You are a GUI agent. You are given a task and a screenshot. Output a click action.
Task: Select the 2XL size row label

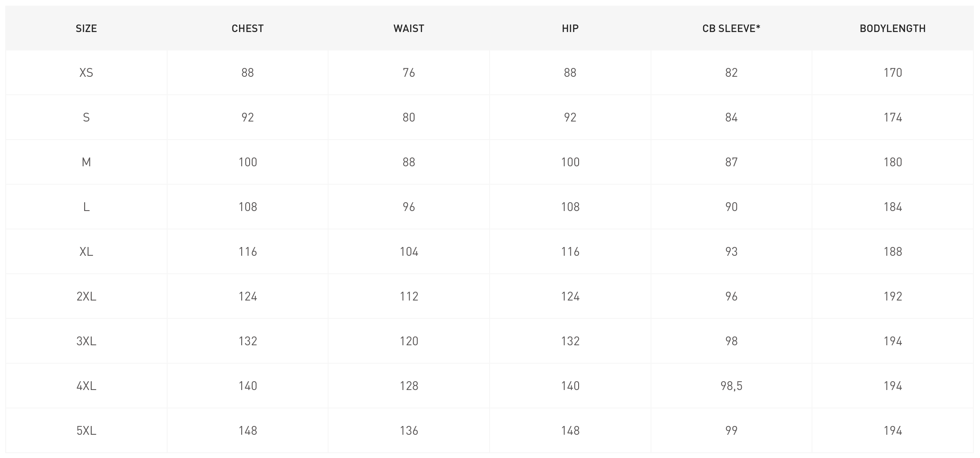86,297
